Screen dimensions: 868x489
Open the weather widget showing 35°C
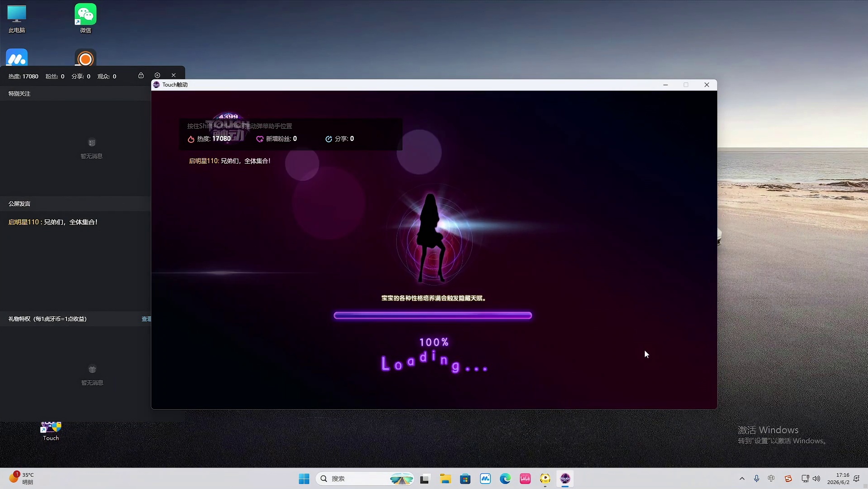pos(21,479)
